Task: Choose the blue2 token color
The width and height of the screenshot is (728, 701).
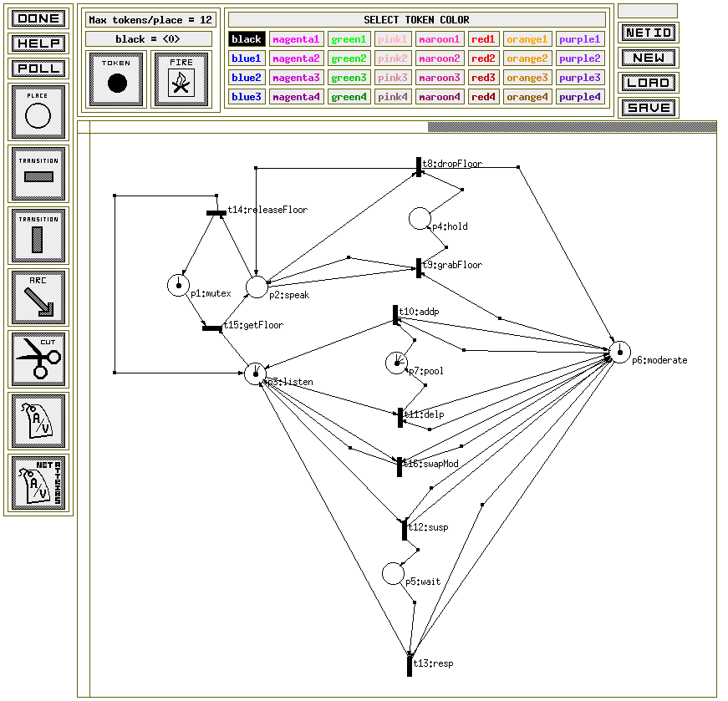Action: (x=247, y=78)
